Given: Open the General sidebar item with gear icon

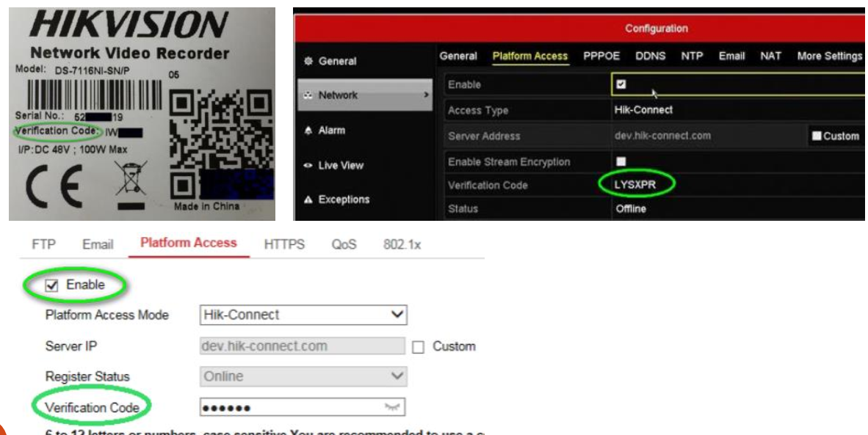Looking at the screenshot, I should (330, 62).
